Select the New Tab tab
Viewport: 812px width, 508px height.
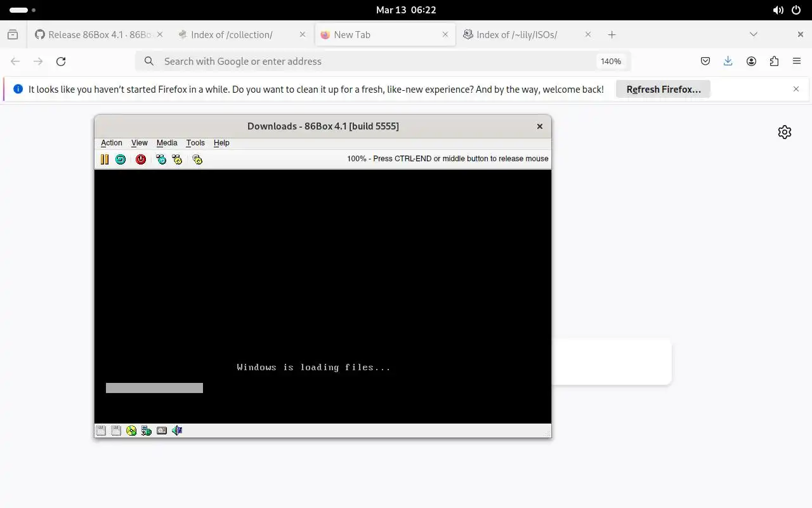(x=385, y=35)
